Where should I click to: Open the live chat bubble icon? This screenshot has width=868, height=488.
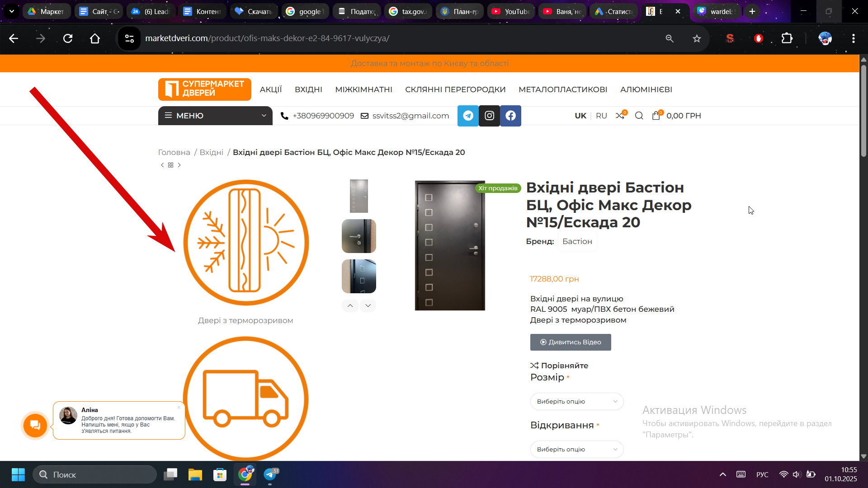(x=35, y=425)
